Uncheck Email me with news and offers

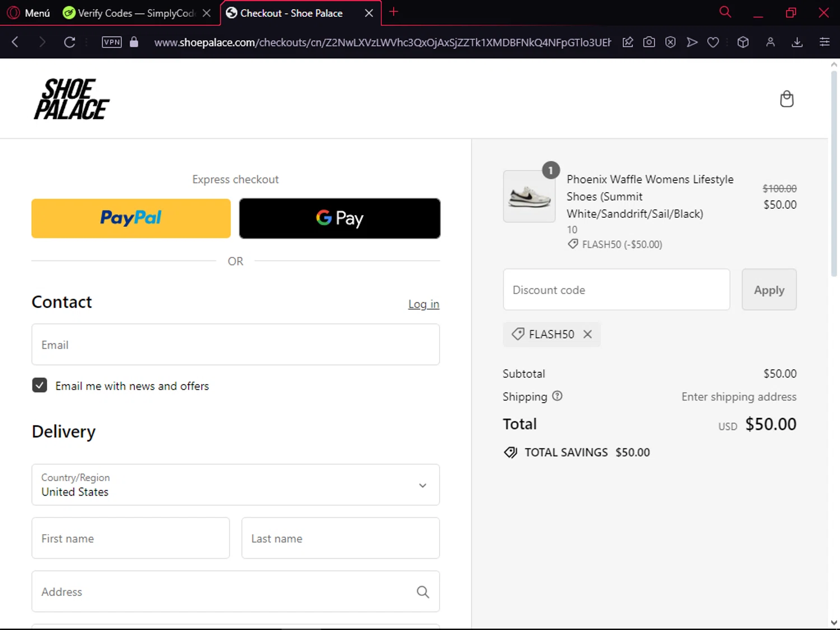pos(40,385)
